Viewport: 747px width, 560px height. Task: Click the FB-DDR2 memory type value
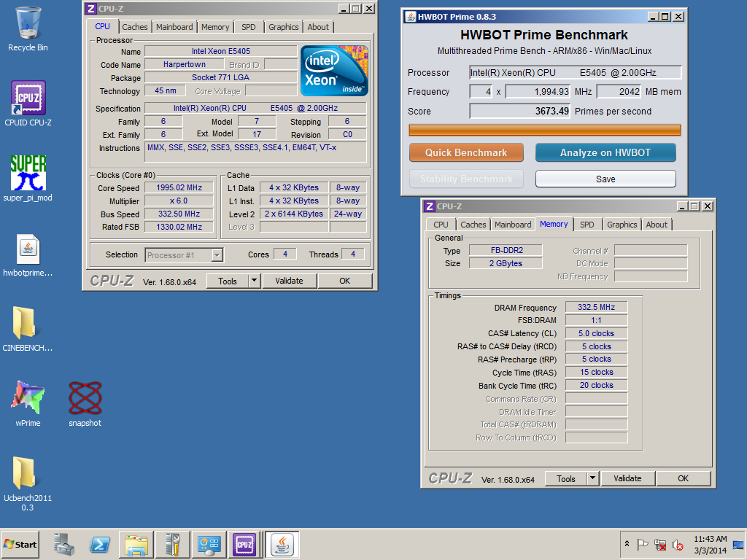tap(506, 250)
